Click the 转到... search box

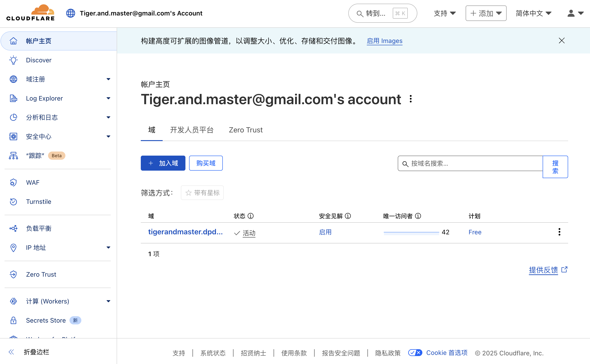point(382,13)
